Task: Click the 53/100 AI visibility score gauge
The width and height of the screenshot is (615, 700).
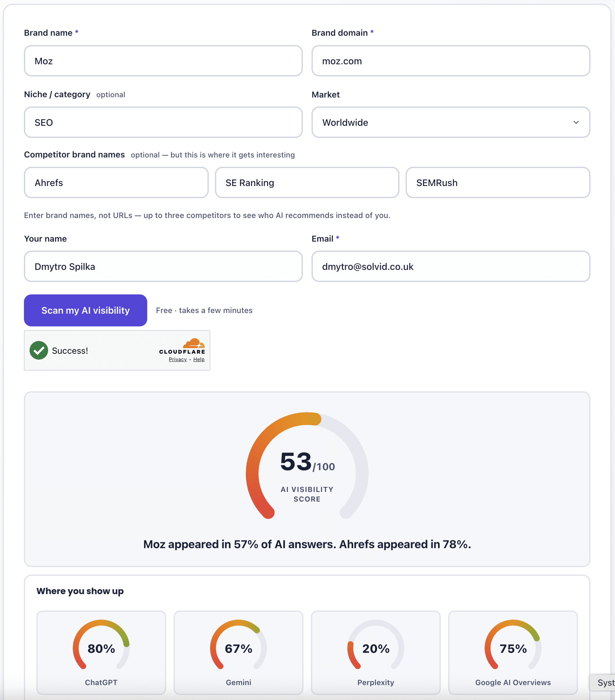Action: (307, 466)
